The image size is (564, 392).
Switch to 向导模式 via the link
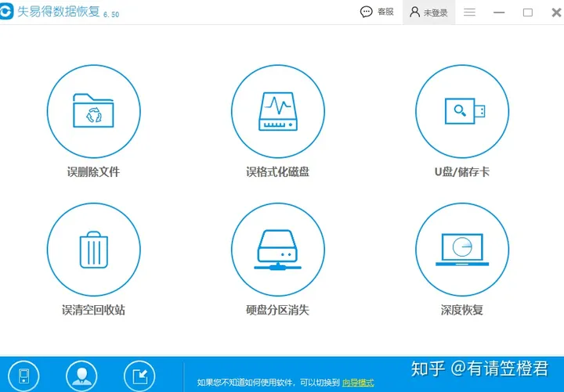[x=358, y=383]
